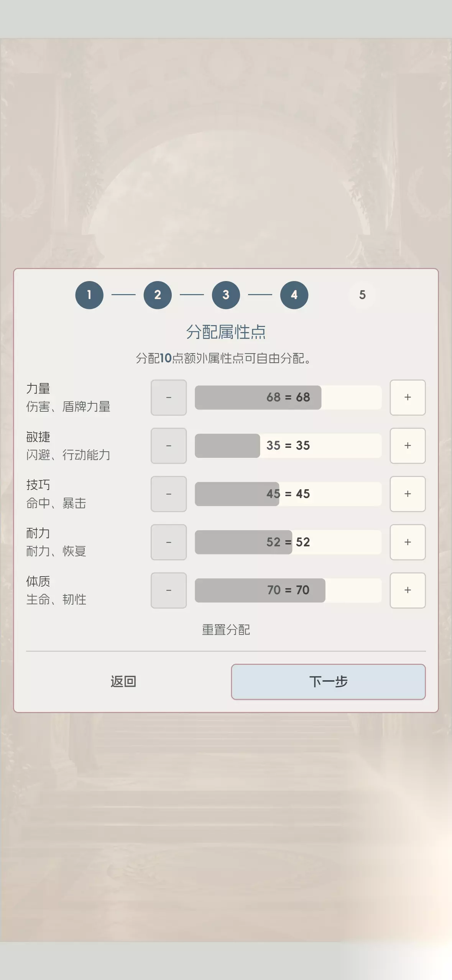Go to step 1 in the progress indicator

[89, 295]
